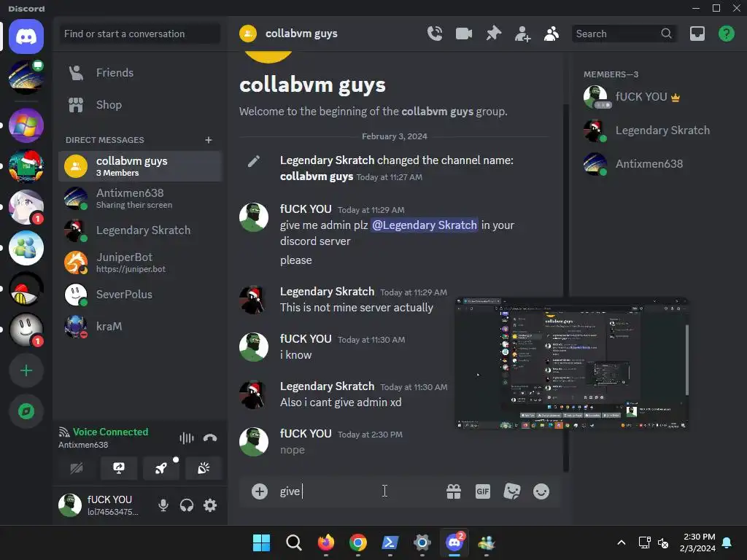
Task: Open DM with Legendary Skratch
Action: click(139, 230)
